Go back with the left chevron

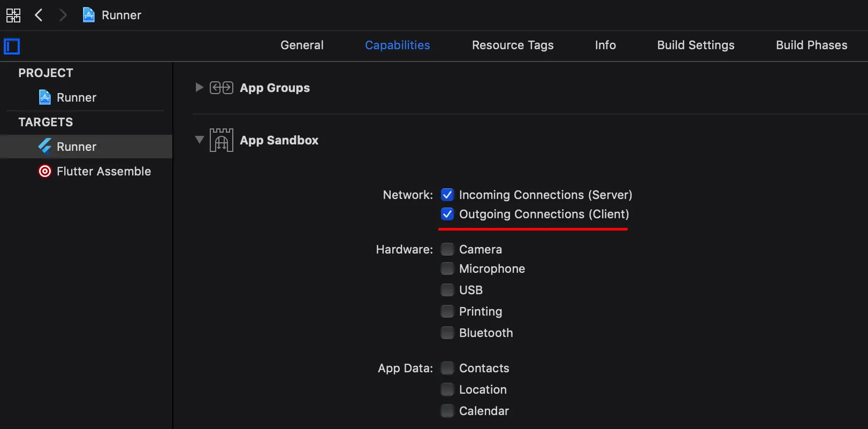pyautogui.click(x=39, y=15)
